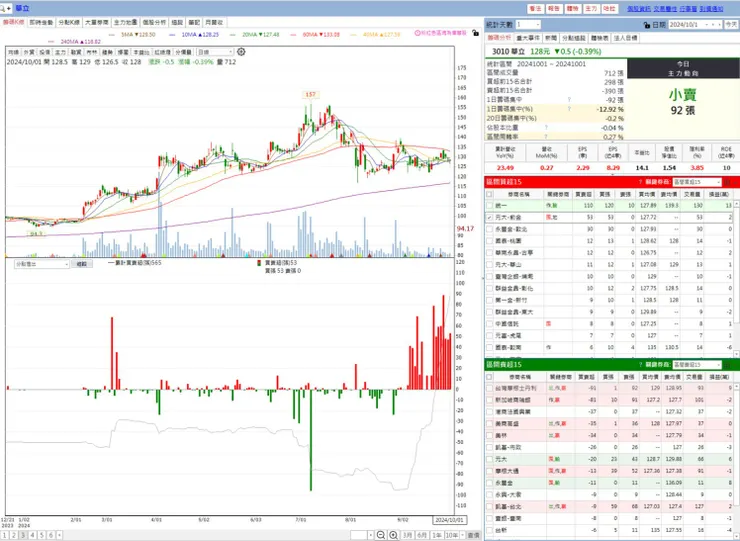Click the chart settings gear icon
This screenshot has width=740, height=541.
241,52
